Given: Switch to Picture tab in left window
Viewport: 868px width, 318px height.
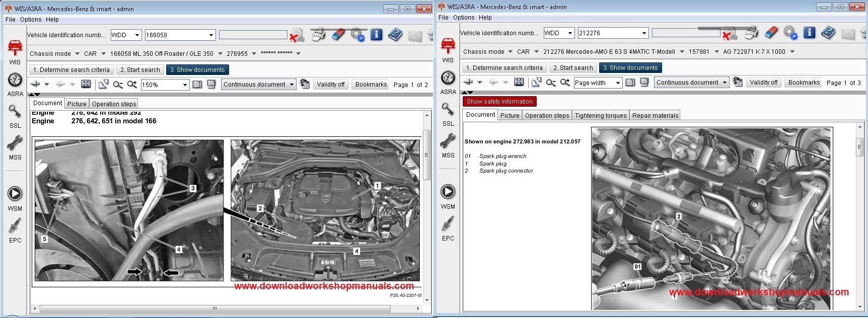Looking at the screenshot, I should pos(77,104).
